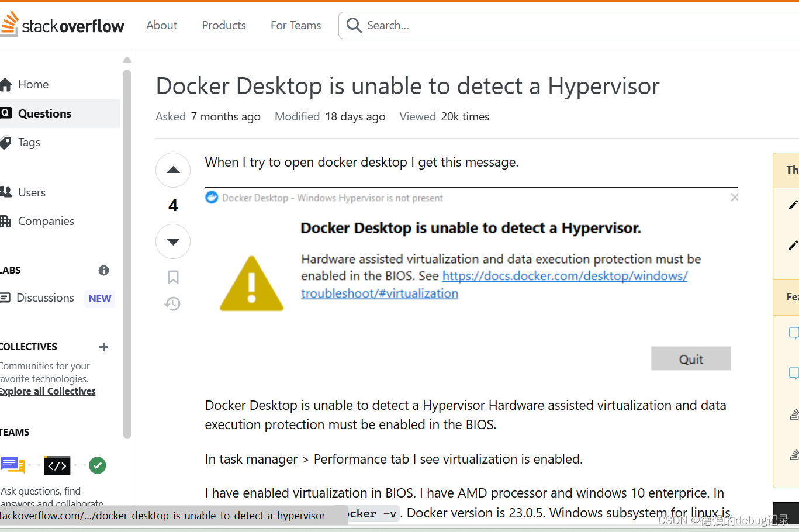Bookmark the question
The image size is (799, 532).
[173, 277]
